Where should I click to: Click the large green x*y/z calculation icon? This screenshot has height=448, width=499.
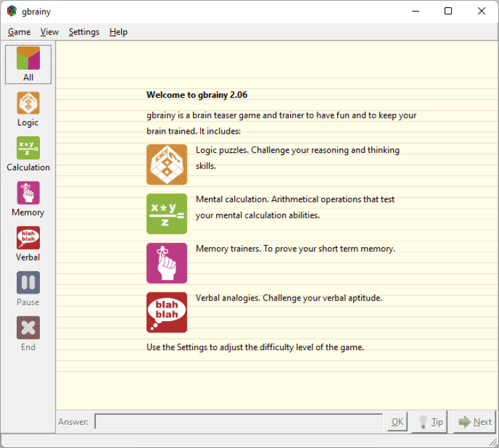point(167,213)
